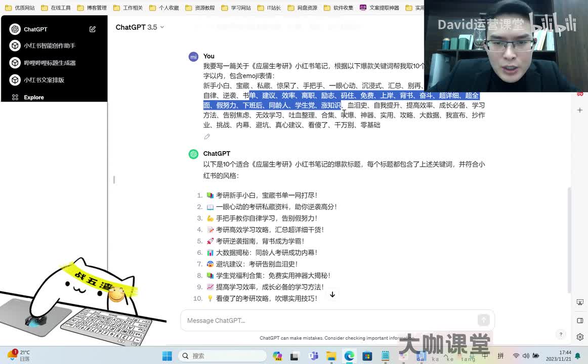Viewport: 588px width, 364px height.
Task: Open the 优质网站 bookmarks folder
Action: [20, 8]
